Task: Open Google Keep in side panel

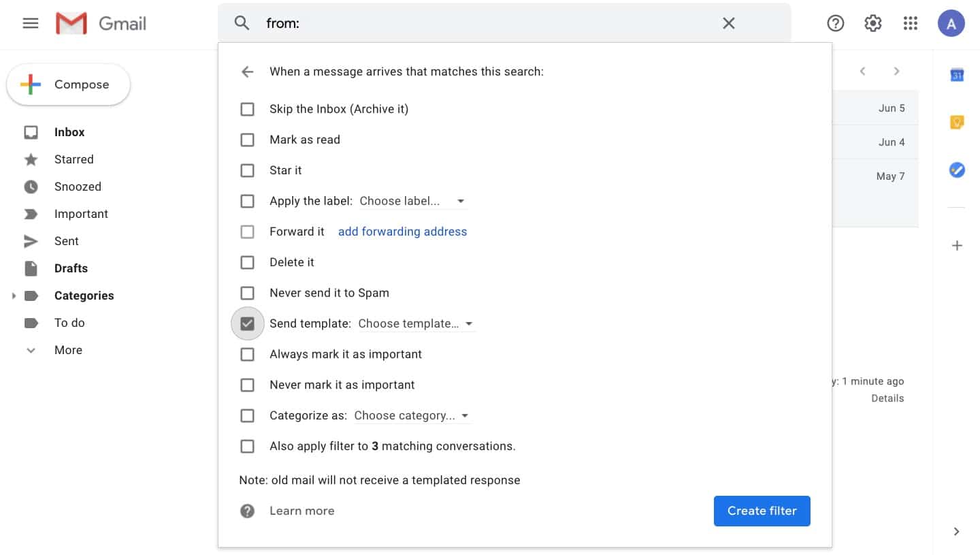Action: pyautogui.click(x=957, y=123)
